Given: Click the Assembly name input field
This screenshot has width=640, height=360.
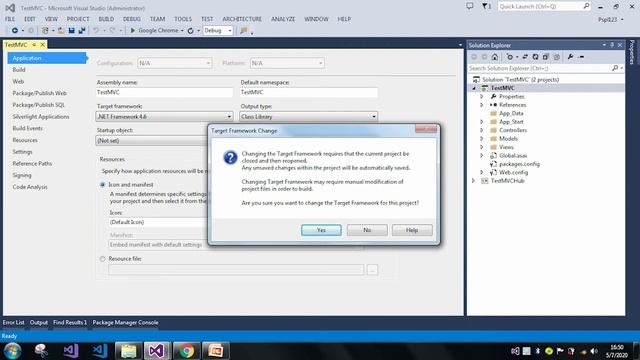Looking at the screenshot, I should pyautogui.click(x=164, y=93).
